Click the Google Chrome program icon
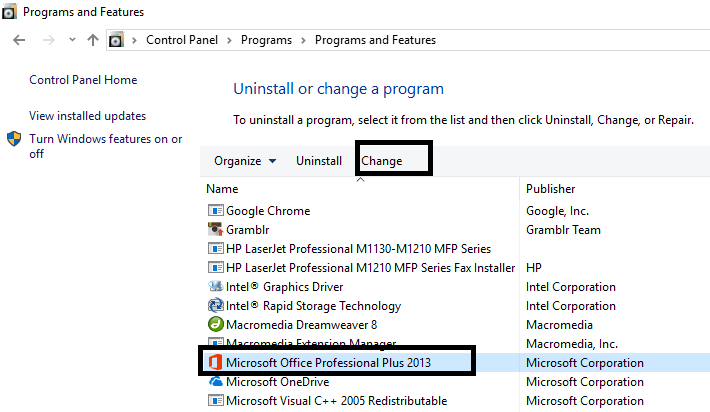This screenshot has width=710, height=412. tap(215, 211)
